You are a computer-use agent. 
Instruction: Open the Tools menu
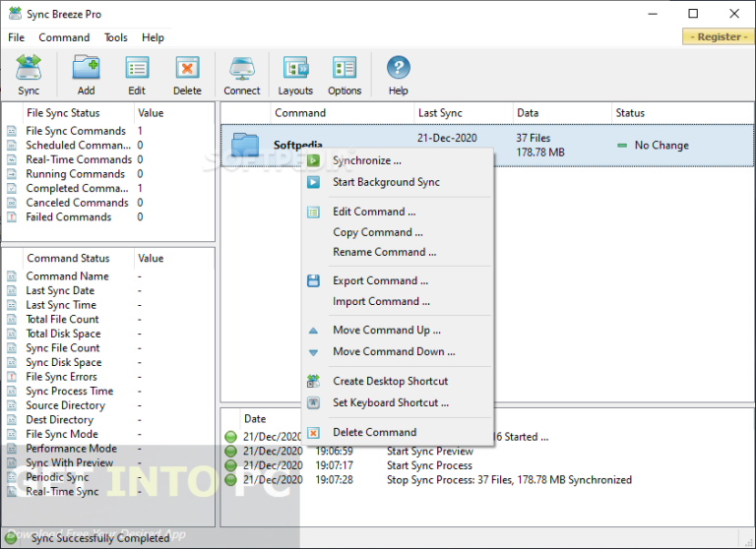(x=116, y=37)
